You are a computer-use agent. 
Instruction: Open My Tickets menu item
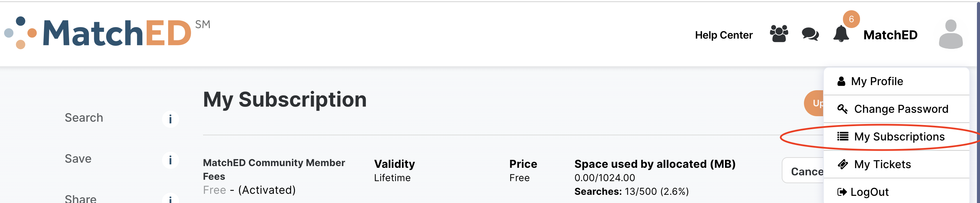(882, 165)
